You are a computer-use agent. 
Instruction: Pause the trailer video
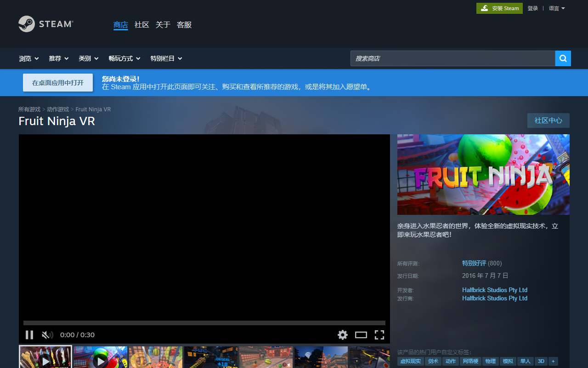tap(29, 335)
